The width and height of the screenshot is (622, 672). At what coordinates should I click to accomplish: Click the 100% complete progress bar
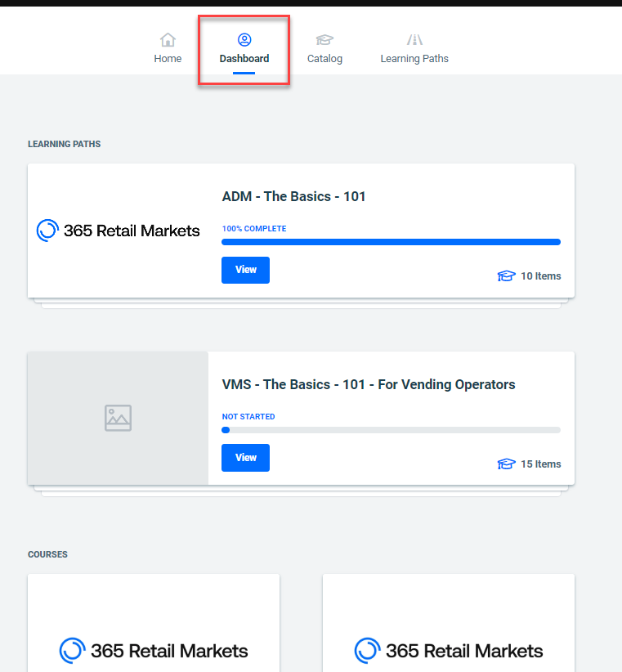(392, 242)
